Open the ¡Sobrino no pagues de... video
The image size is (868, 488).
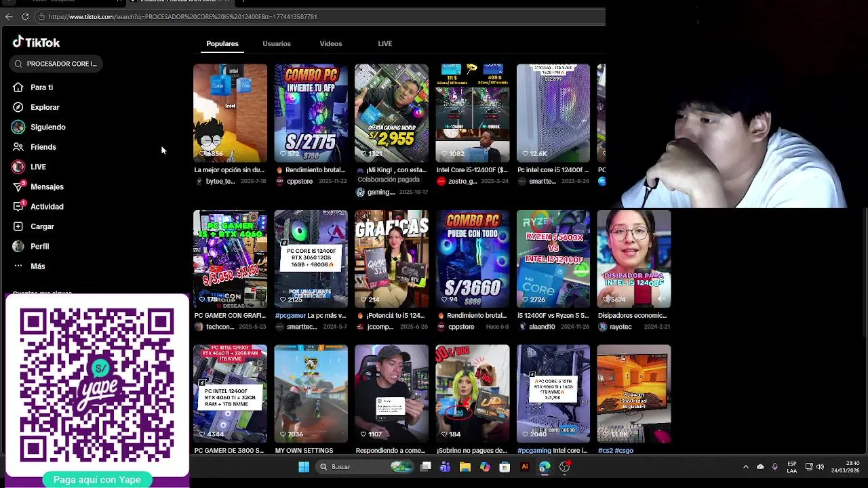coord(472,394)
